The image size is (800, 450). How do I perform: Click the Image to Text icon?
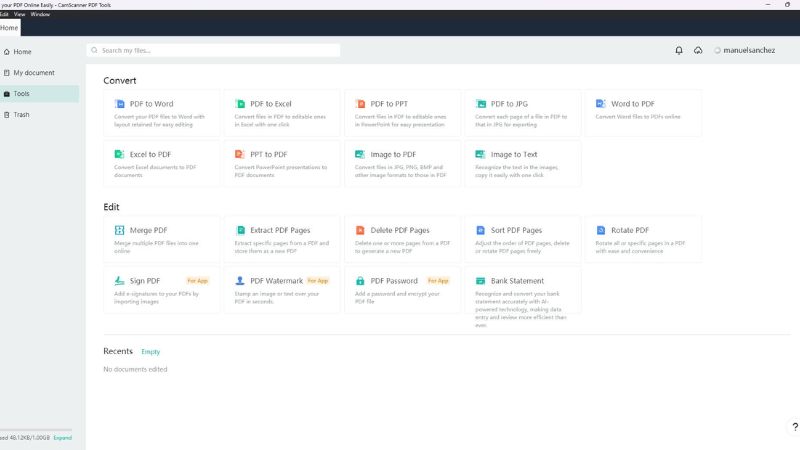pyautogui.click(x=481, y=155)
